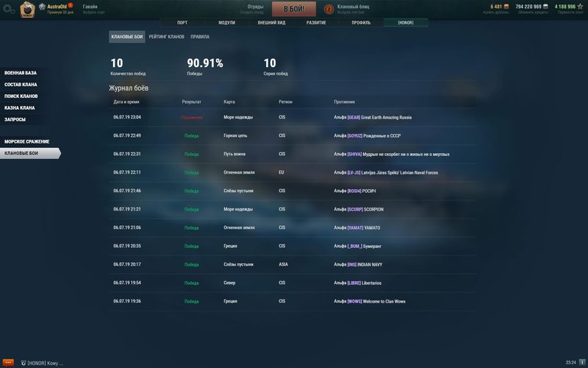
Task: Click the Регион column header
Action: pos(285,102)
